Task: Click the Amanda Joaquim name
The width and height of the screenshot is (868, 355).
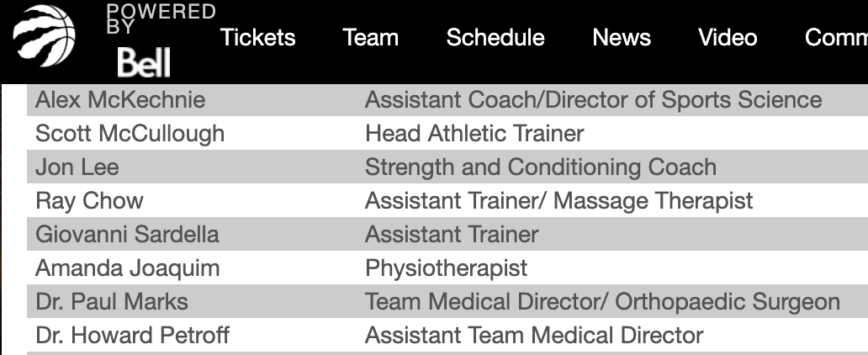Action: (127, 268)
